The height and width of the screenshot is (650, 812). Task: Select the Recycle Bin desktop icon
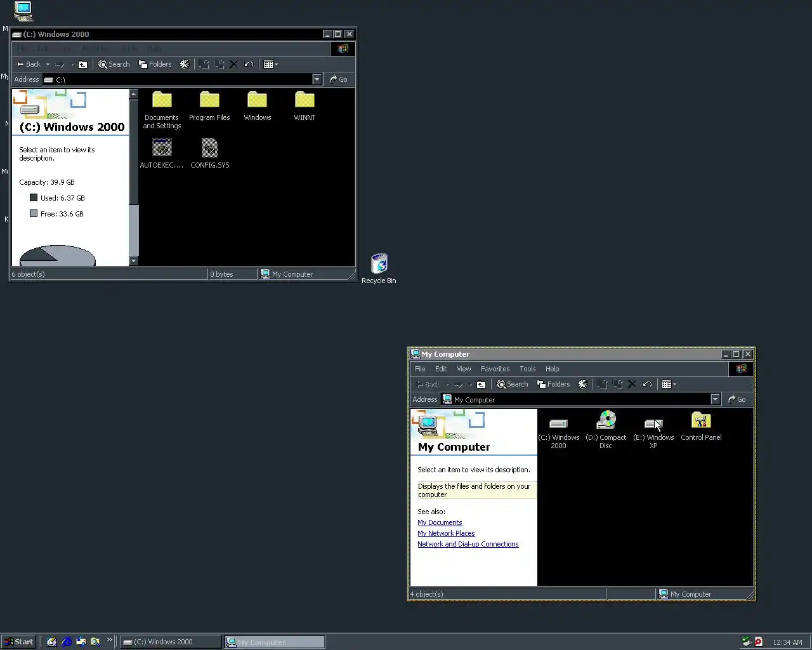click(379, 269)
